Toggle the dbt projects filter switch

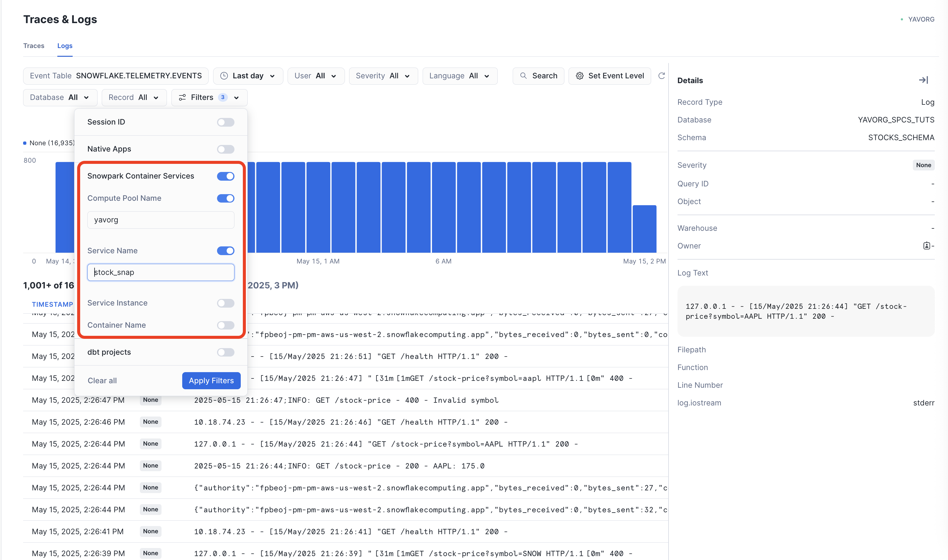226,352
